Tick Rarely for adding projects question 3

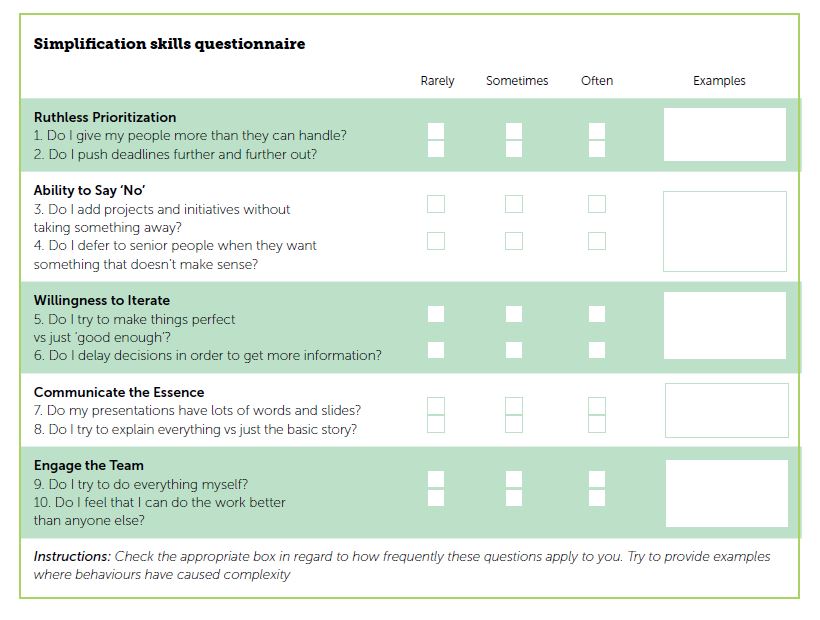[436, 204]
